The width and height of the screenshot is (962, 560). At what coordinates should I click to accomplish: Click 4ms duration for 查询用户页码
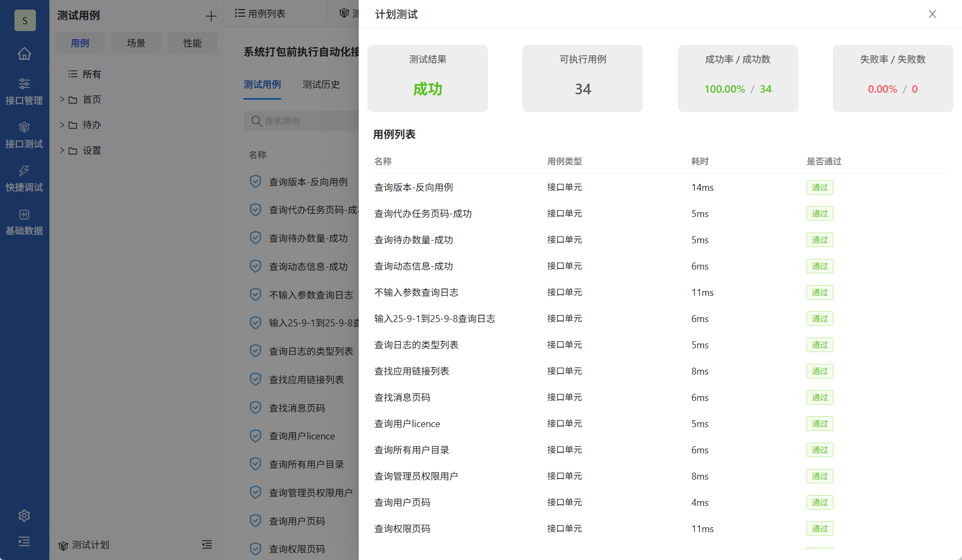click(x=700, y=503)
